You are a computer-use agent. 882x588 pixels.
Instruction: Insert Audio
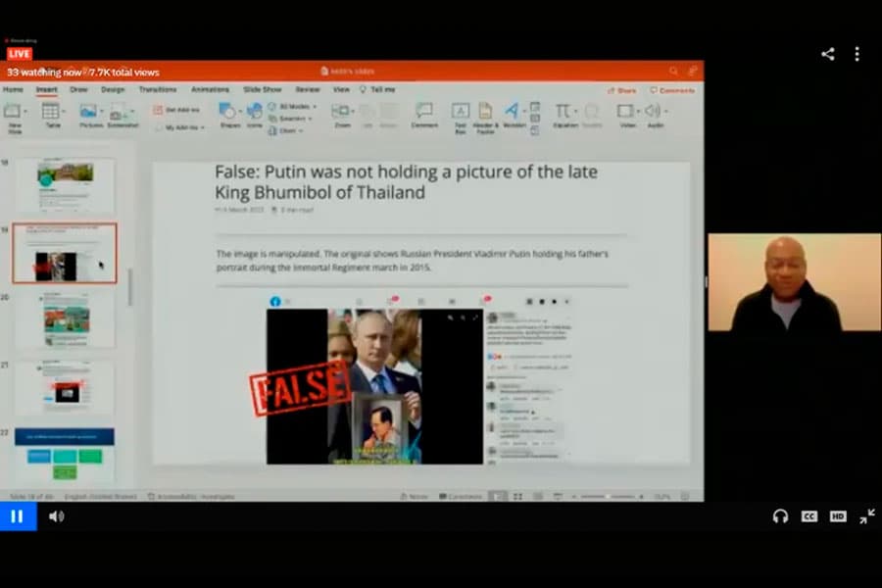(656, 116)
